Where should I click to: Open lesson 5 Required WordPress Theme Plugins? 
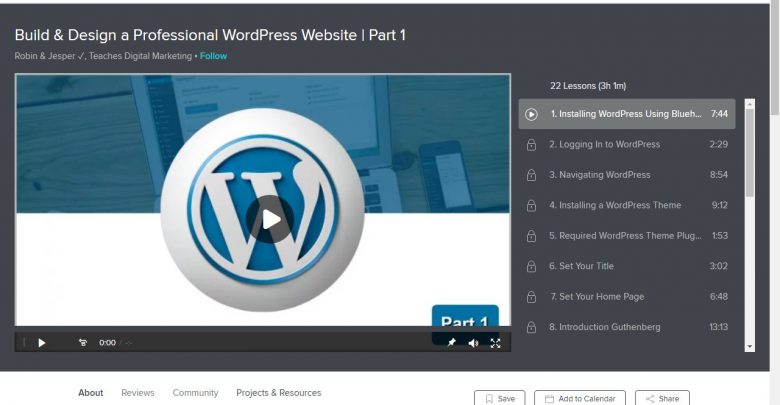[x=627, y=235]
